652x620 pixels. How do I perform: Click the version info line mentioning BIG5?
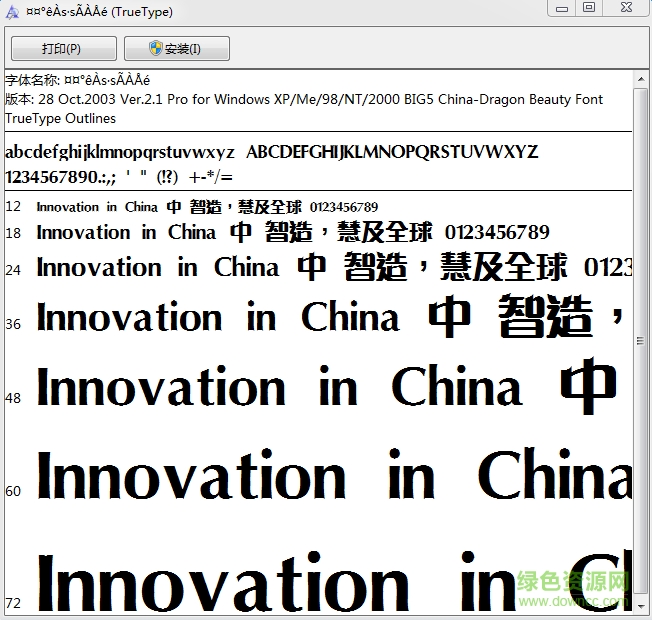(304, 99)
